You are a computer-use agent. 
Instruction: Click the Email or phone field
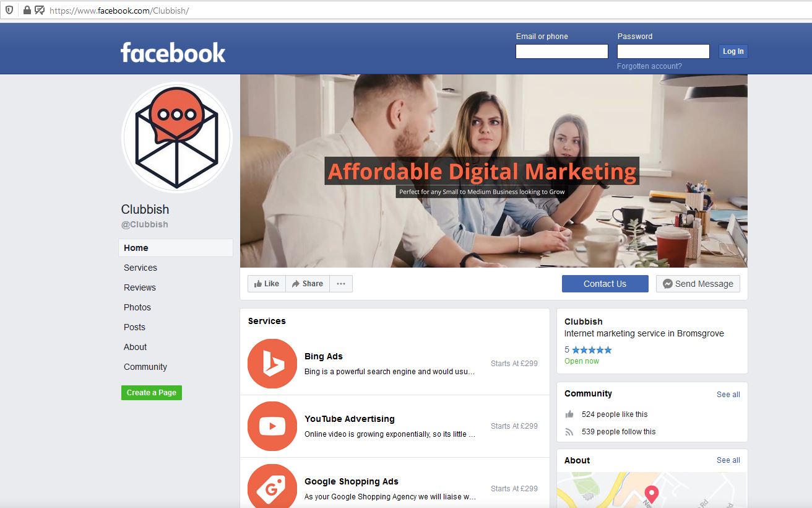click(x=562, y=51)
